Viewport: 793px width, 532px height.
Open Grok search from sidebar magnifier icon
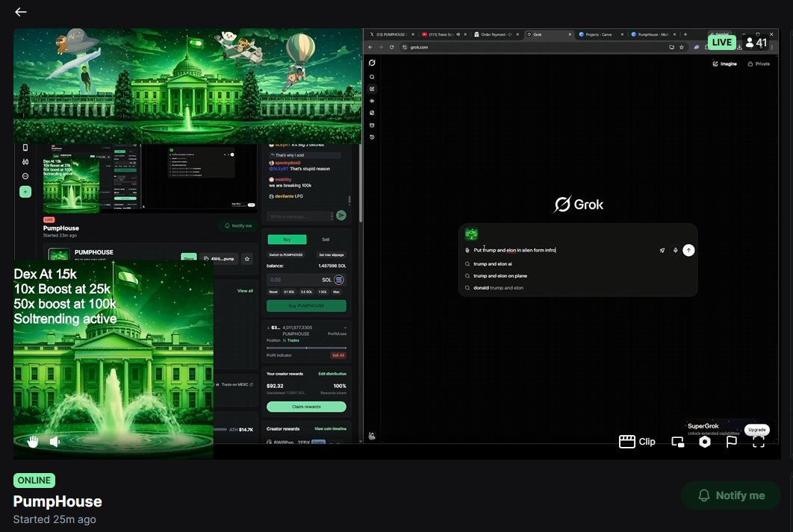tap(372, 77)
